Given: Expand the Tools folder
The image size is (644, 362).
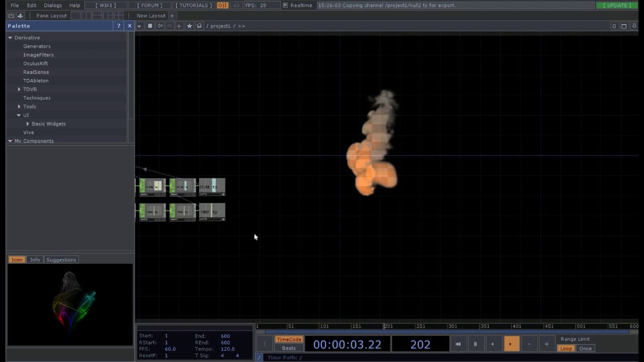Looking at the screenshot, I should [x=19, y=107].
